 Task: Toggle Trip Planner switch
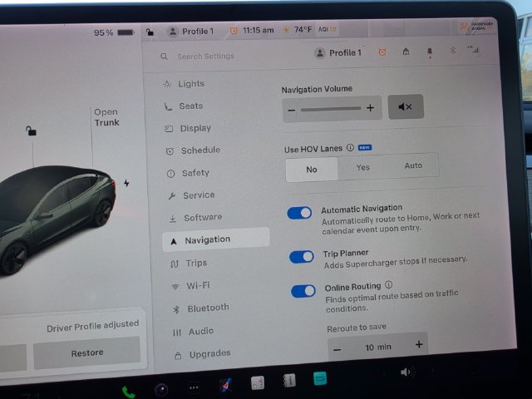coord(301,257)
